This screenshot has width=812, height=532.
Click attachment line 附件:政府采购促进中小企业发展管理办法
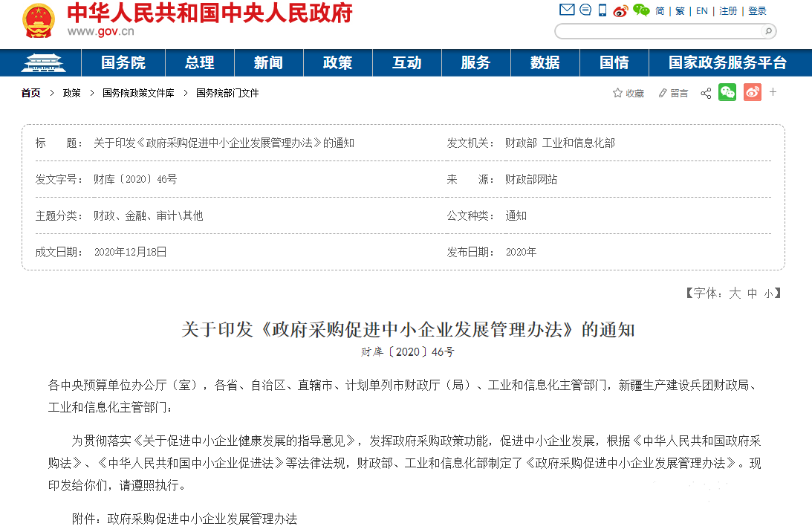185,519
